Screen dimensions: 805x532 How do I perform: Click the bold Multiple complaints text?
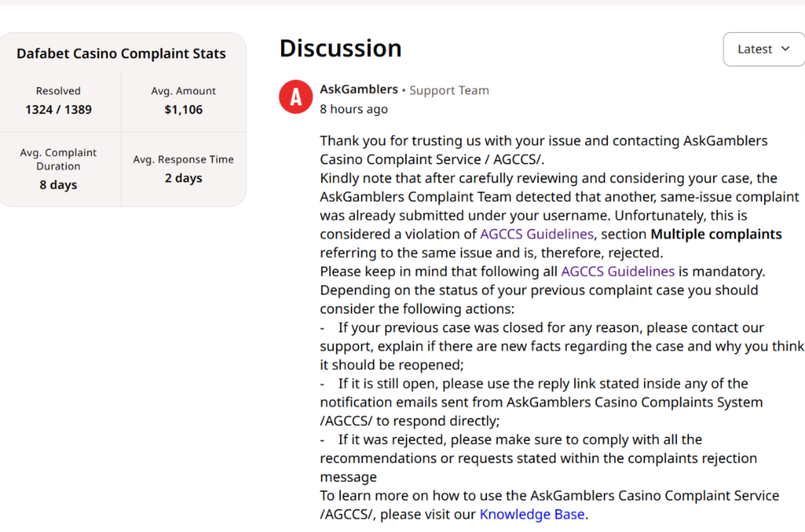pos(716,234)
